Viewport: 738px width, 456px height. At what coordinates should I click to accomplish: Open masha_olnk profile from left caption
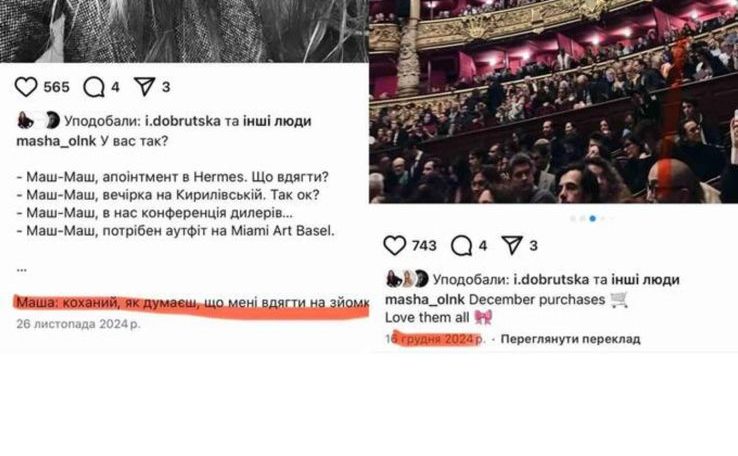[x=56, y=141]
